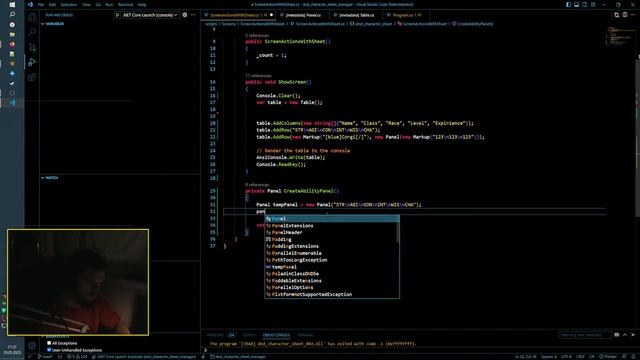Open Windows taskbar search
The height and width of the screenshot is (360, 640).
click(12, 14)
